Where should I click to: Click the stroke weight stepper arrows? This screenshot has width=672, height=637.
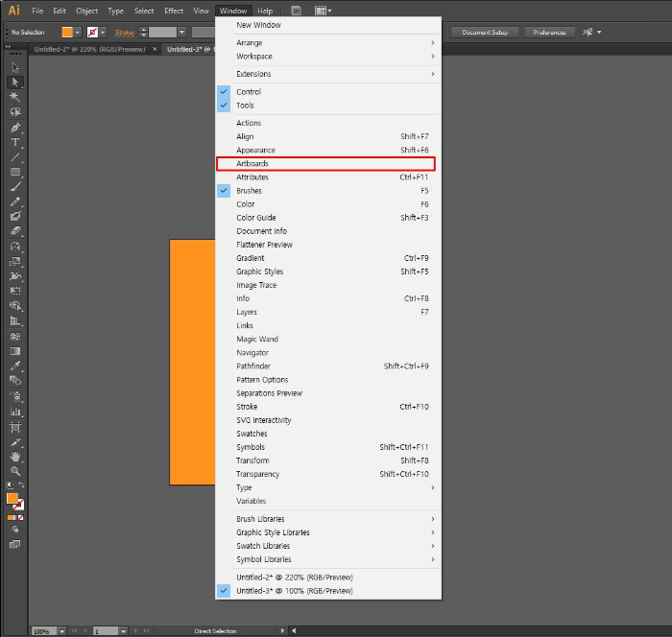pyautogui.click(x=144, y=32)
